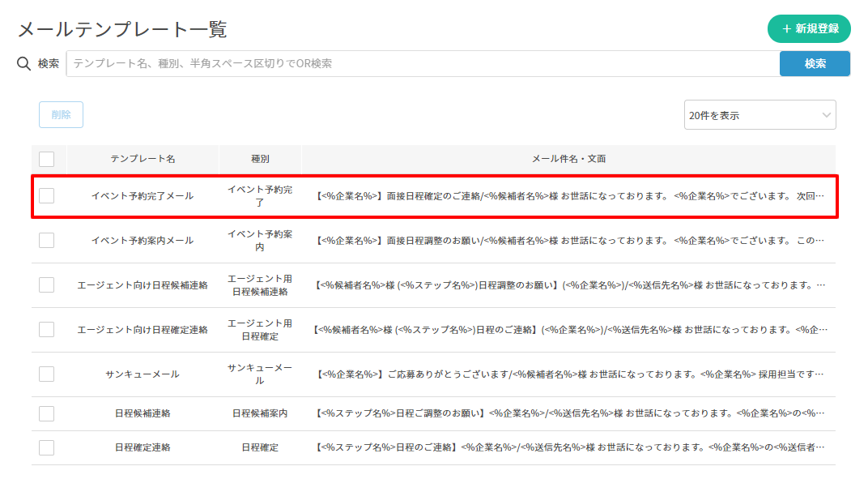Image resolution: width=868 pixels, height=479 pixels.
Task: Open the サンキューメール template name
Action: [x=143, y=374]
